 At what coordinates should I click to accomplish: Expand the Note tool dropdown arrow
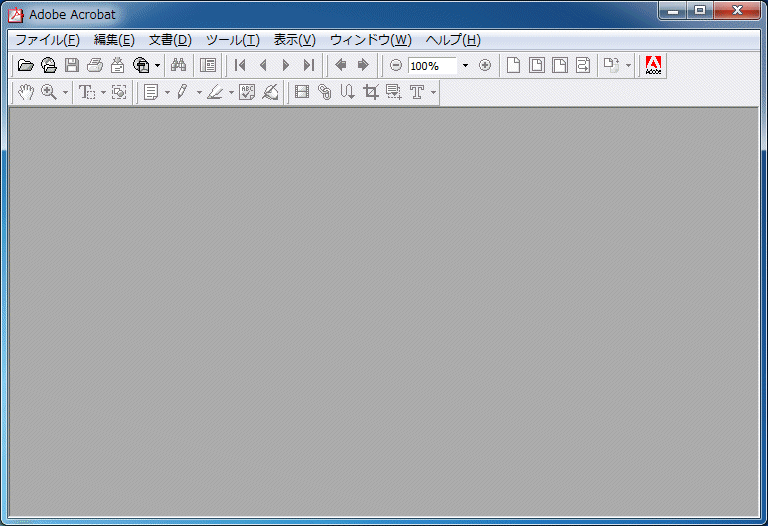click(x=167, y=93)
